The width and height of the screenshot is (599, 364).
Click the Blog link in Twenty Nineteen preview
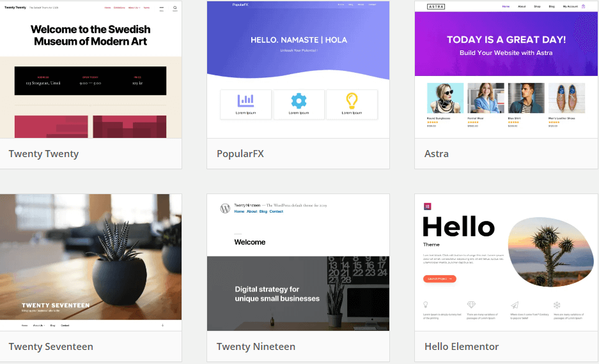click(x=263, y=211)
